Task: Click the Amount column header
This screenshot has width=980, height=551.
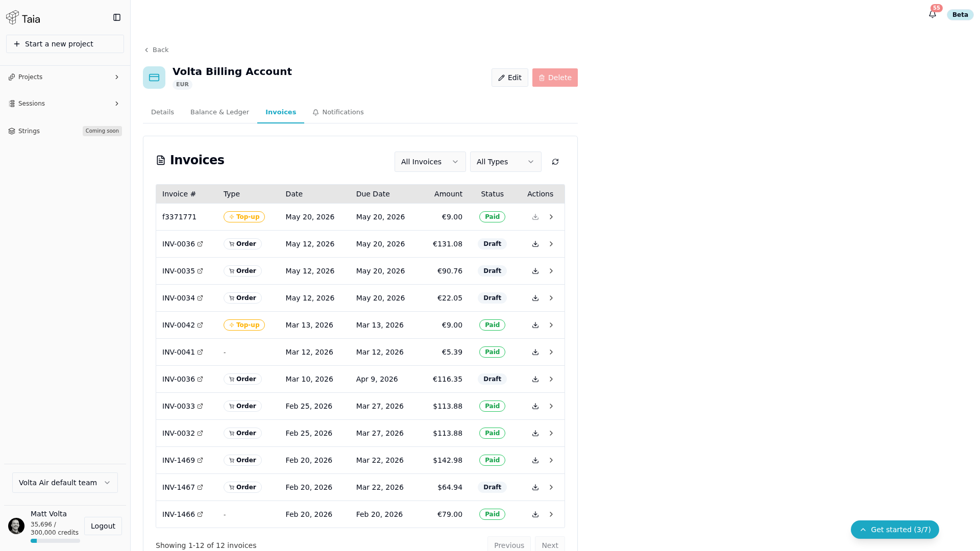Action: tap(448, 194)
